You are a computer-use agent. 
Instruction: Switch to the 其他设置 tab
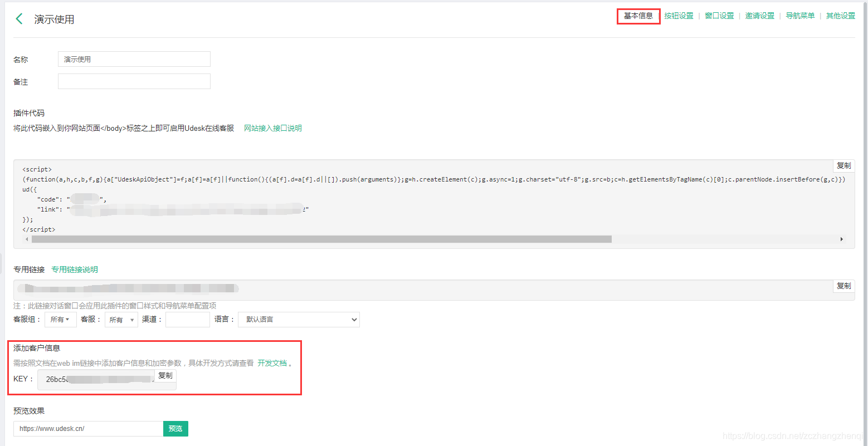(840, 16)
